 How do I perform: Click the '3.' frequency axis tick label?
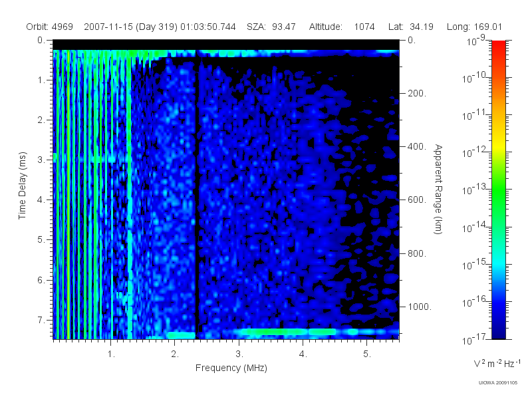[239, 354]
